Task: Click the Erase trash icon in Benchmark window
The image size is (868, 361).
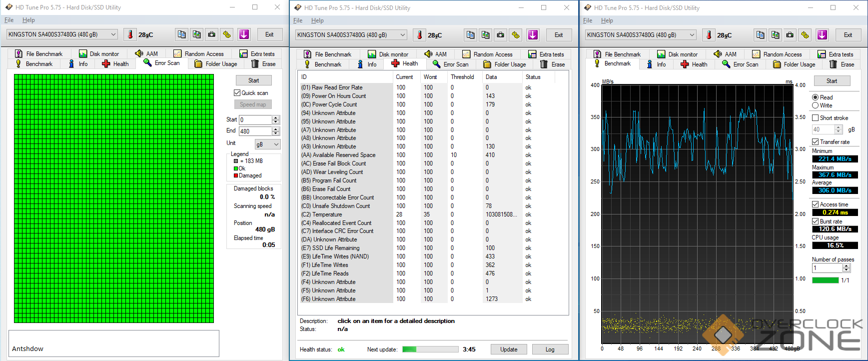Action: point(833,64)
